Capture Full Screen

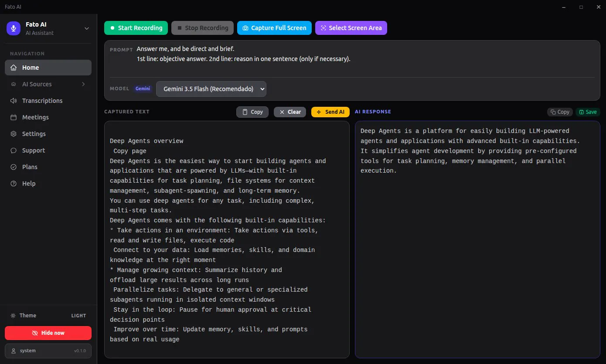tap(274, 28)
